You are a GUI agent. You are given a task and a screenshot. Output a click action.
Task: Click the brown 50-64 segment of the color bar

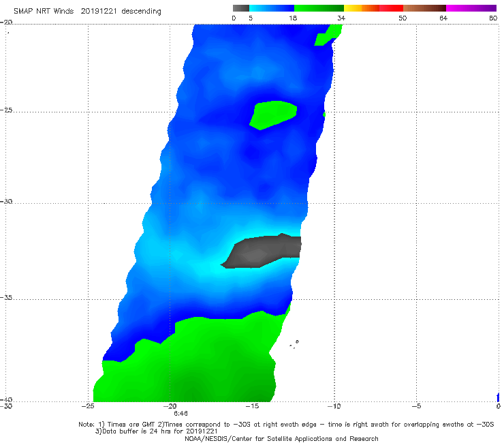click(424, 8)
